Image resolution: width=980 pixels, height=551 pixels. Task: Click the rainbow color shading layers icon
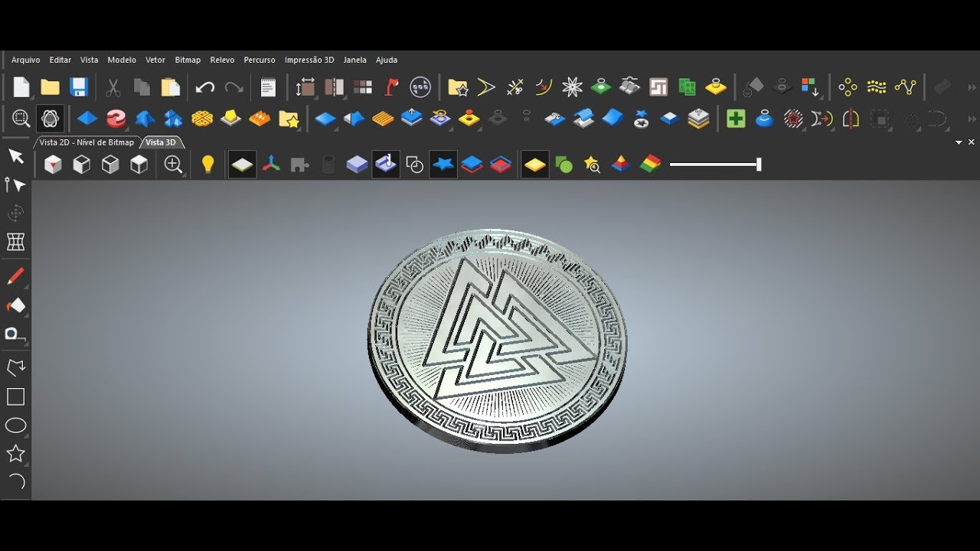[x=650, y=165]
